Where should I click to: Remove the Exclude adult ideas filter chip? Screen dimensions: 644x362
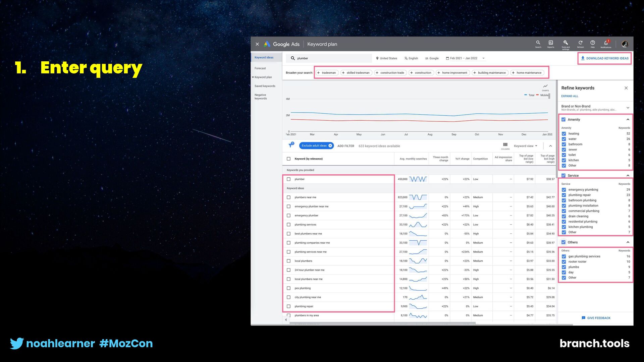[330, 146]
